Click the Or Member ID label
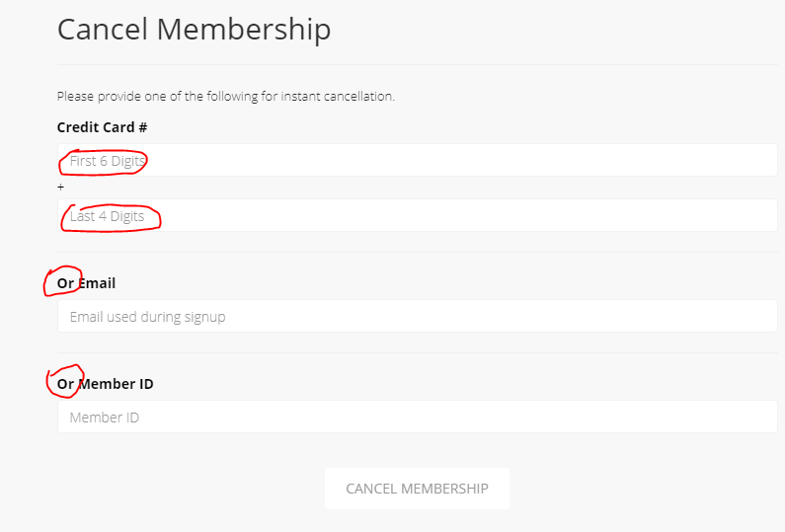 pyautogui.click(x=105, y=384)
